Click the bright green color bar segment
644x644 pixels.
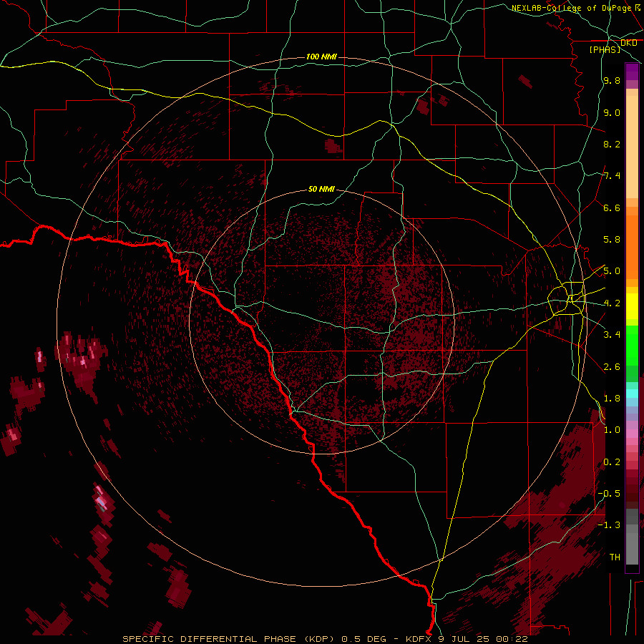pyautogui.click(x=632, y=346)
